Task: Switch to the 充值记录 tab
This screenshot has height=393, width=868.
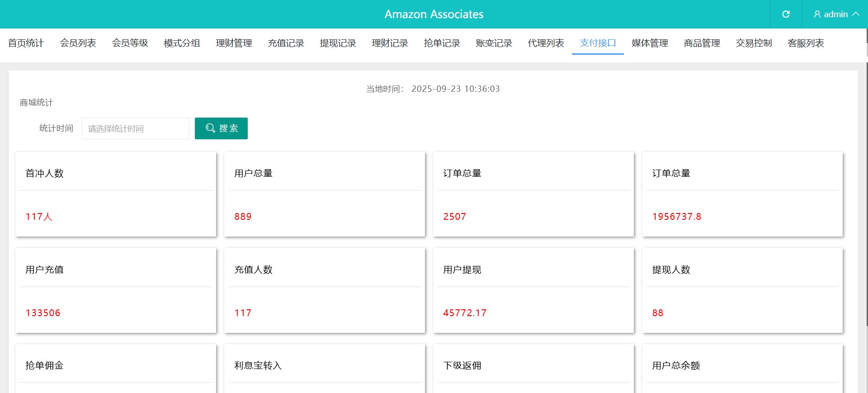Action: point(286,43)
